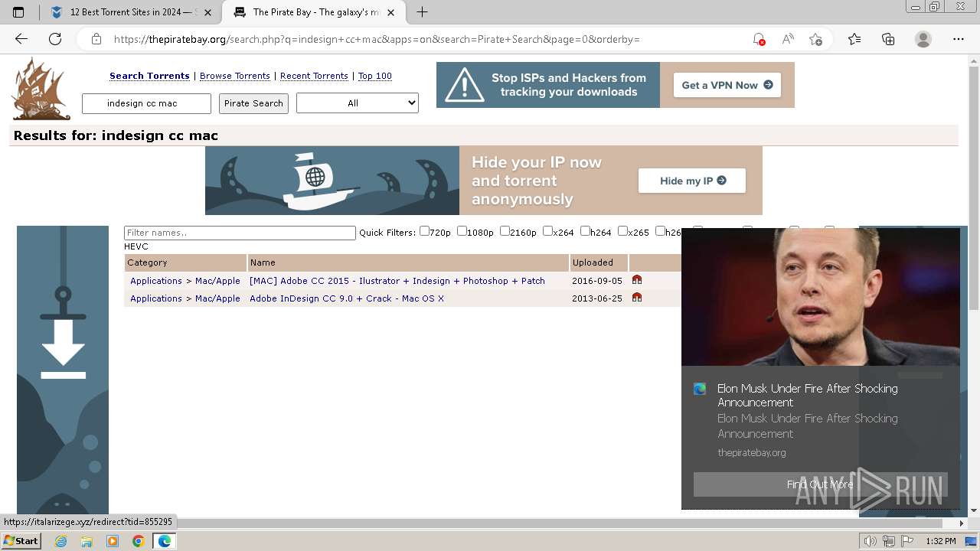The width and height of the screenshot is (980, 551).
Task: Sort results by Name column header
Action: [408, 262]
